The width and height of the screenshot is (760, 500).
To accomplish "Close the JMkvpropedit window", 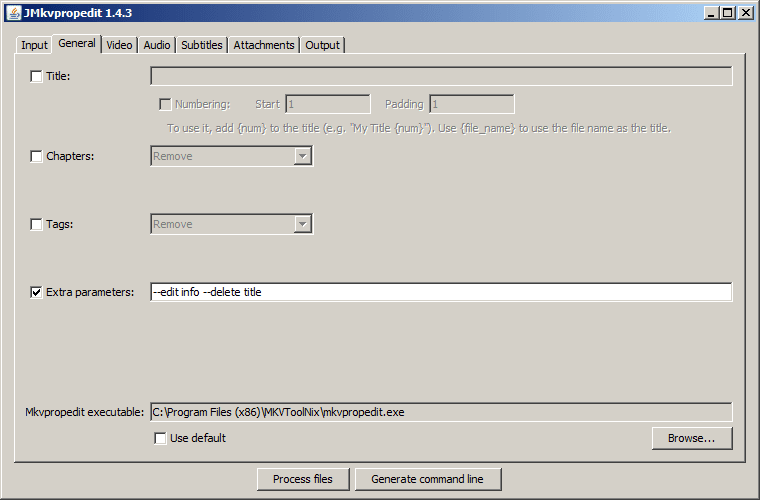I will coord(745,13).
